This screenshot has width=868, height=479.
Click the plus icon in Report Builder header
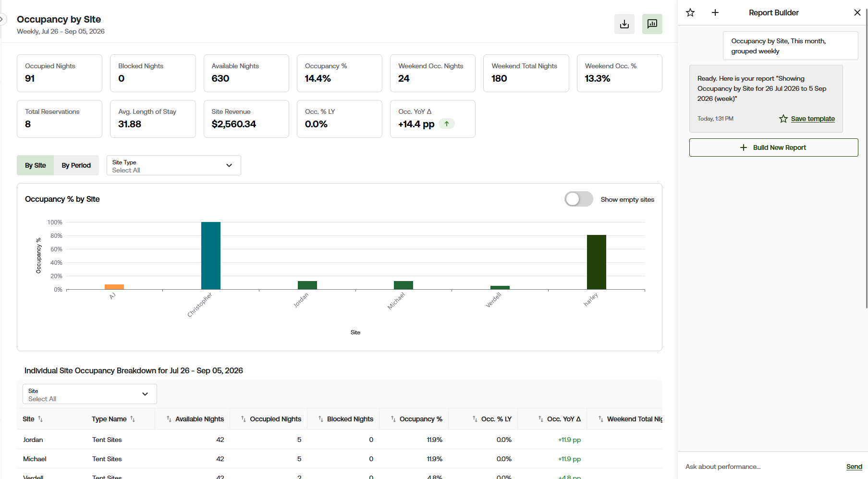click(715, 12)
